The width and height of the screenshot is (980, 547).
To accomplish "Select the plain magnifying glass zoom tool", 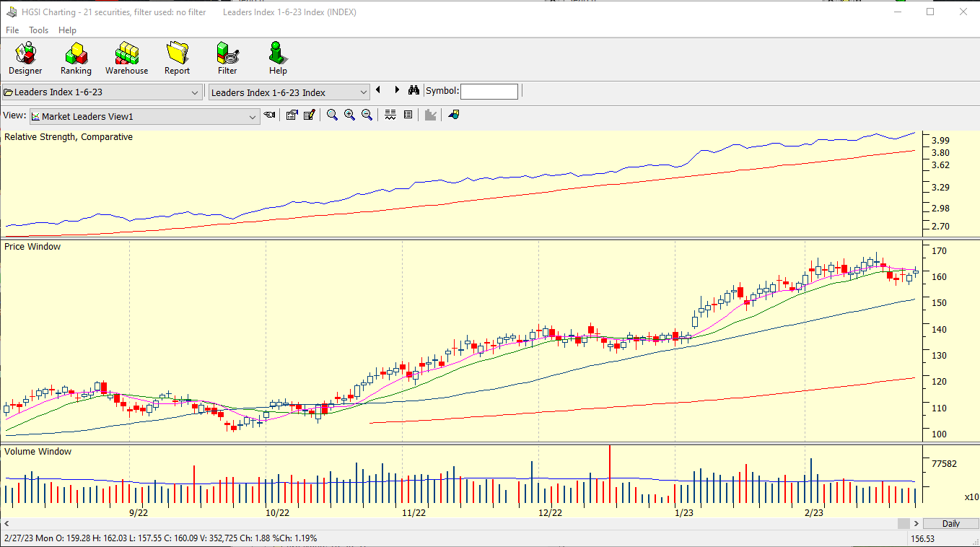I will pos(332,115).
